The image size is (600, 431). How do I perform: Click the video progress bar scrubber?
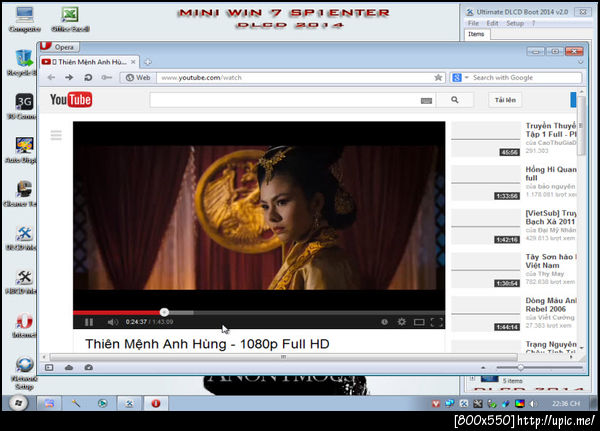point(164,312)
